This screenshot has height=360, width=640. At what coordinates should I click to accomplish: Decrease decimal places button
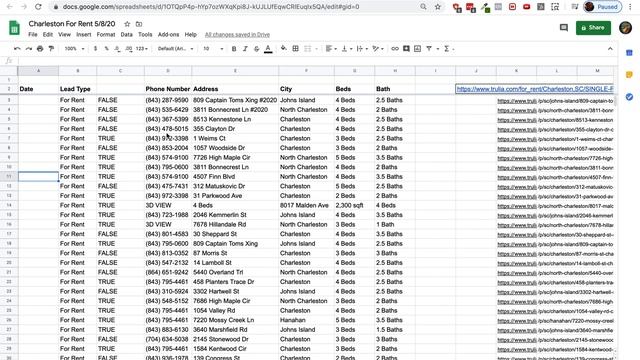click(118, 49)
